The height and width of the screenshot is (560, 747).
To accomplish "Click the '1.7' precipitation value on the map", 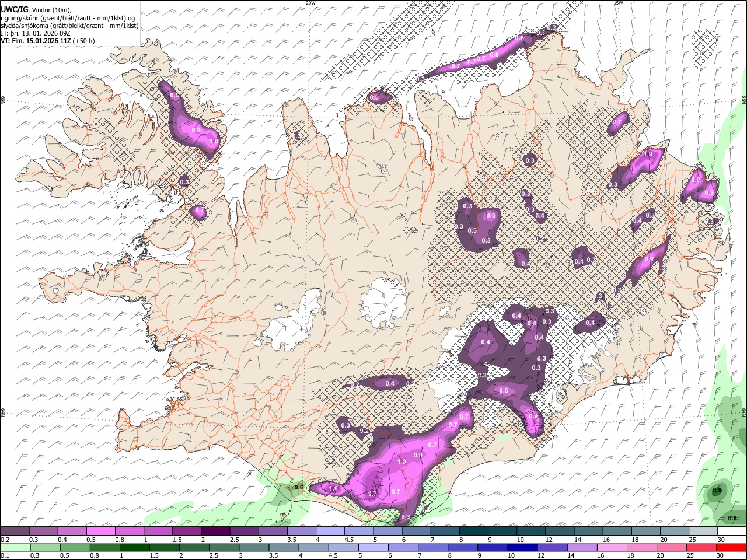I will tap(372, 494).
